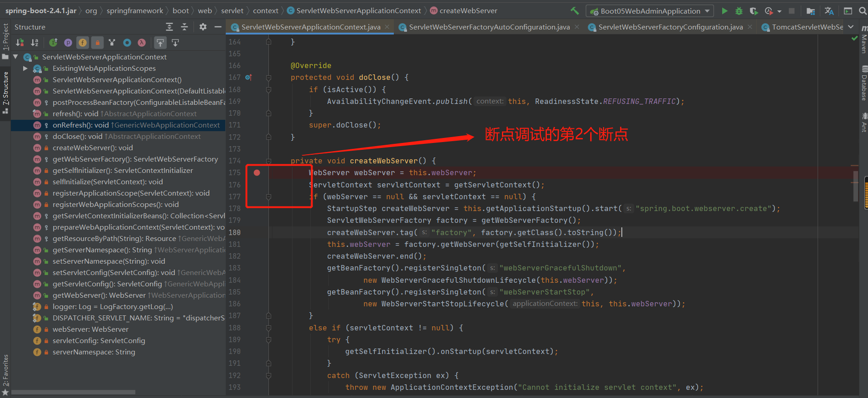
Task: Click the servlet breadcrumb
Action: (232, 10)
